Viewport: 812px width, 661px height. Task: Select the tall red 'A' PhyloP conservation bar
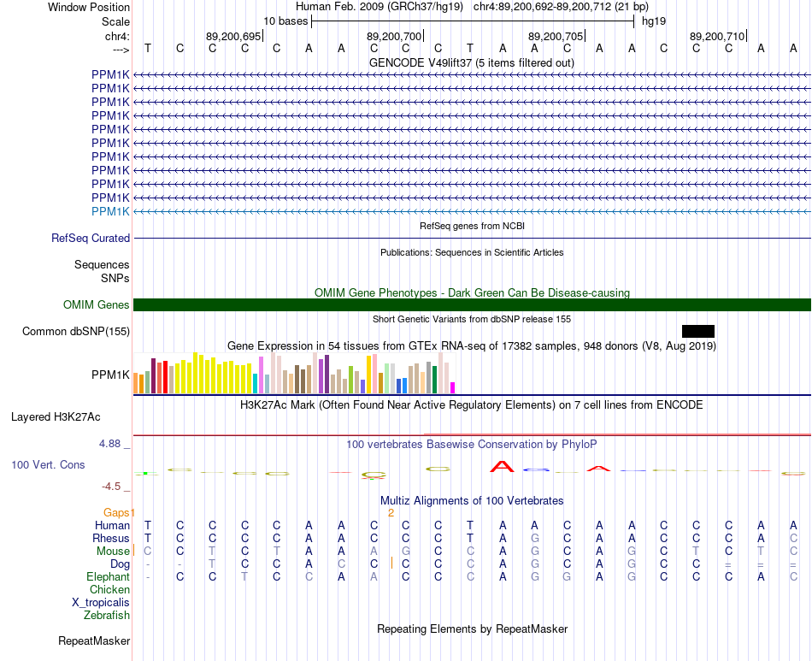pyautogui.click(x=502, y=466)
